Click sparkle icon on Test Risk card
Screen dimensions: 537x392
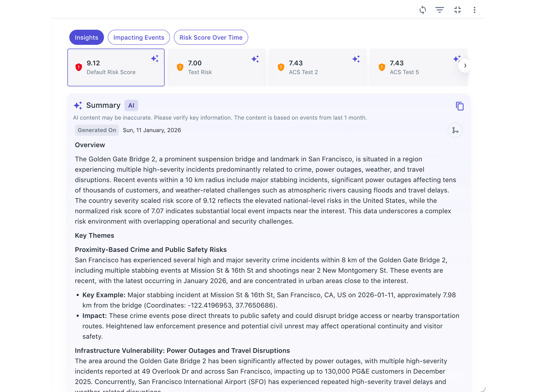coord(255,59)
